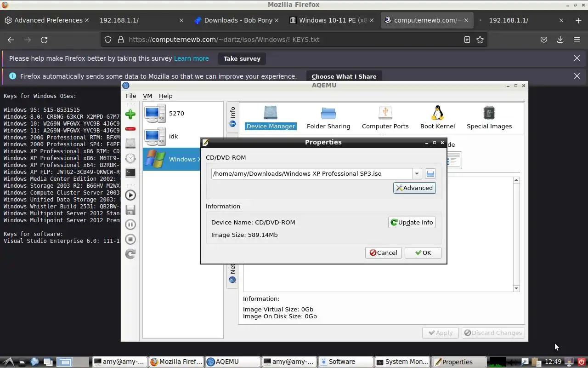Switch to Mozilla Firefox taskbar entry
The height and width of the screenshot is (368, 588).
tap(176, 362)
